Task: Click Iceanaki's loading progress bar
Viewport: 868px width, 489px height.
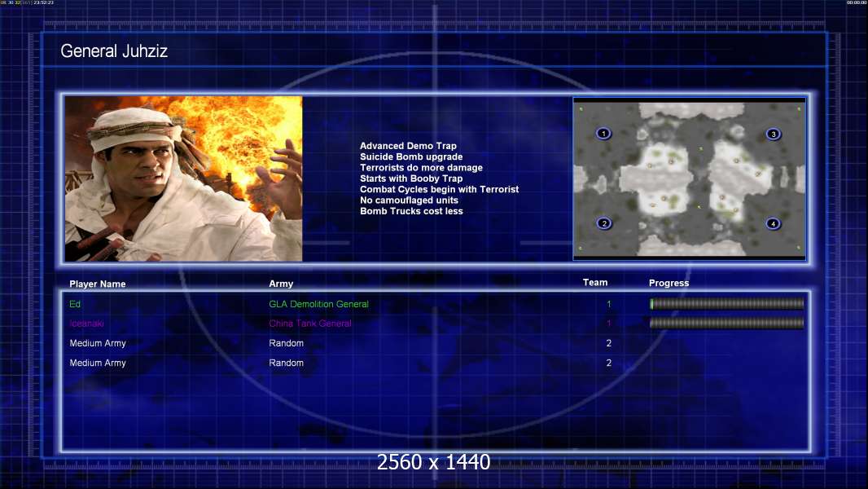Action: click(726, 323)
